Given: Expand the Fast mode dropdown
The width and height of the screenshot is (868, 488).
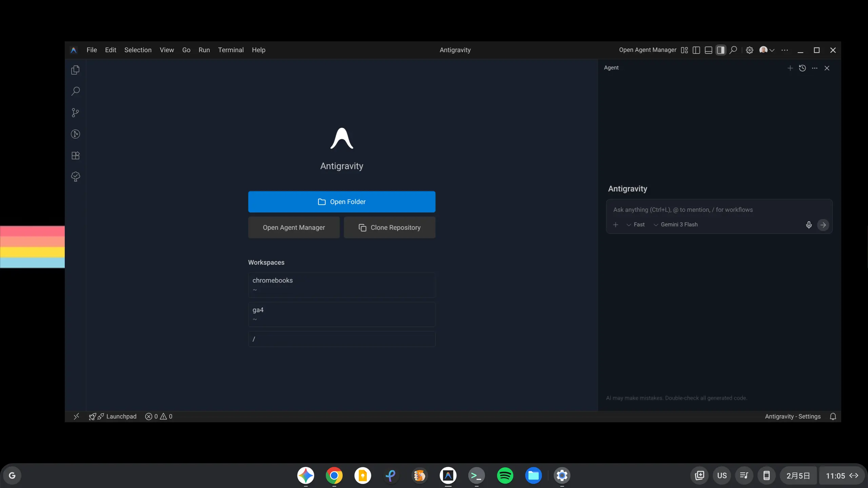Looking at the screenshot, I should coord(635,225).
